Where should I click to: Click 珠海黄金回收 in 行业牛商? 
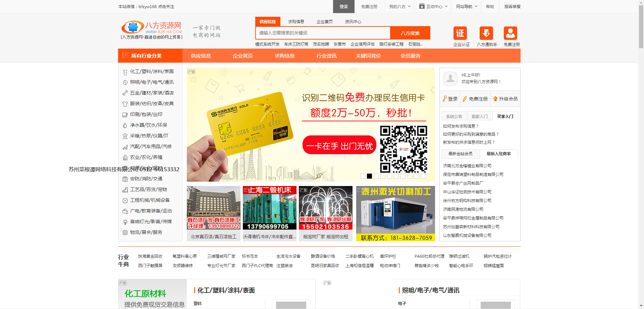click(x=150, y=256)
